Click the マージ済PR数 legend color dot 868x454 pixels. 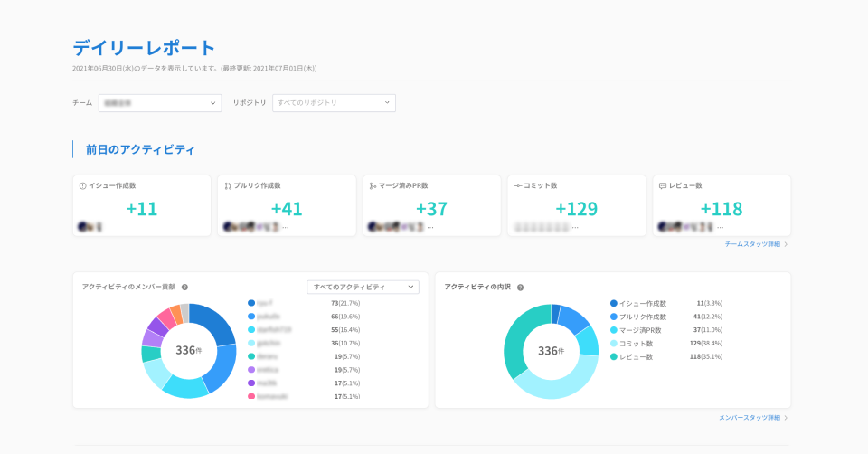tap(613, 330)
